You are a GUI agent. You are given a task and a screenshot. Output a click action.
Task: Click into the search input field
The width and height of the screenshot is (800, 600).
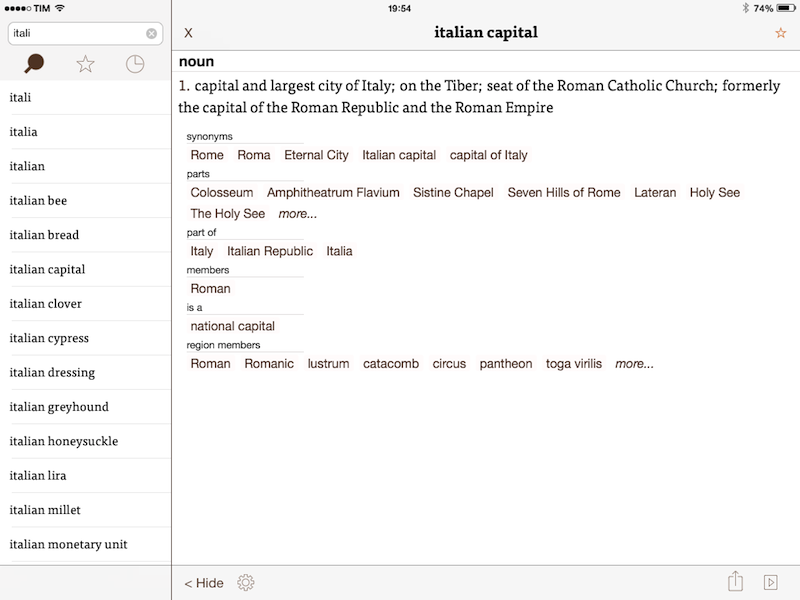tap(75, 33)
